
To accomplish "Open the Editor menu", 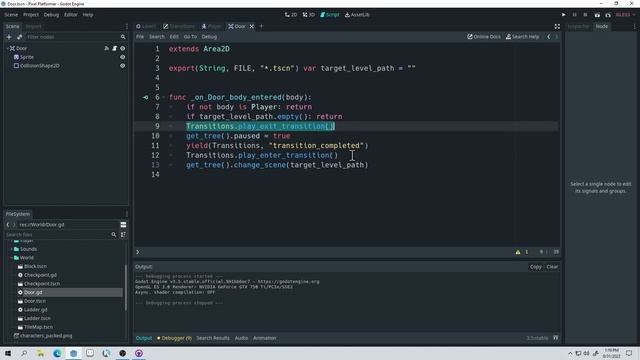I will pos(71,15).
